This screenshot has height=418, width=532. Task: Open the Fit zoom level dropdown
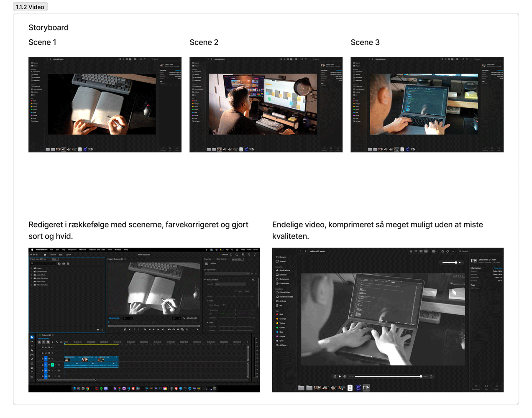pos(128,318)
